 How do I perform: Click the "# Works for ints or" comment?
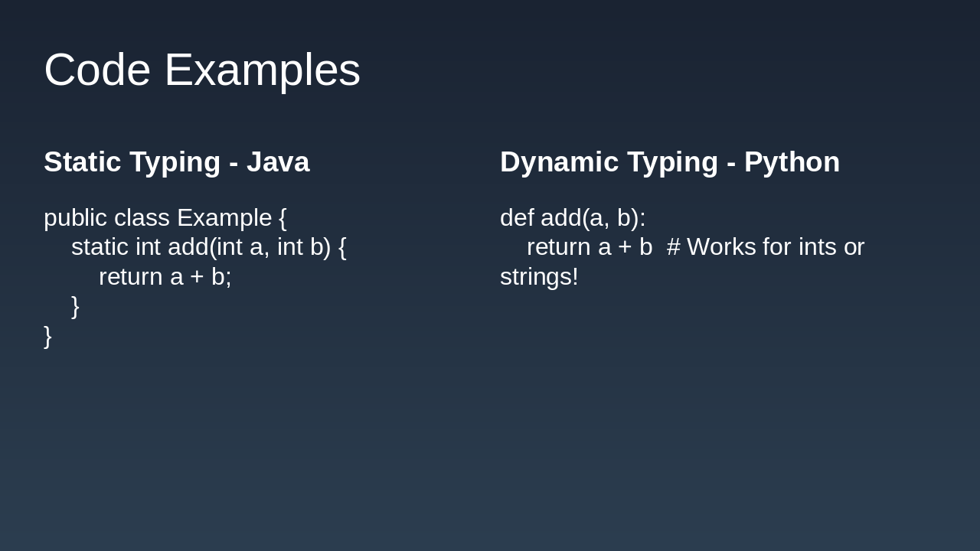click(x=765, y=247)
